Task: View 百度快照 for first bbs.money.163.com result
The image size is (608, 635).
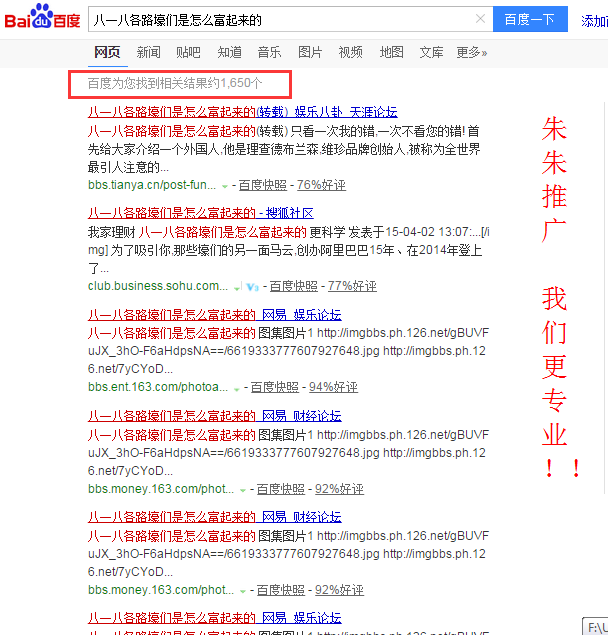Action: click(281, 489)
